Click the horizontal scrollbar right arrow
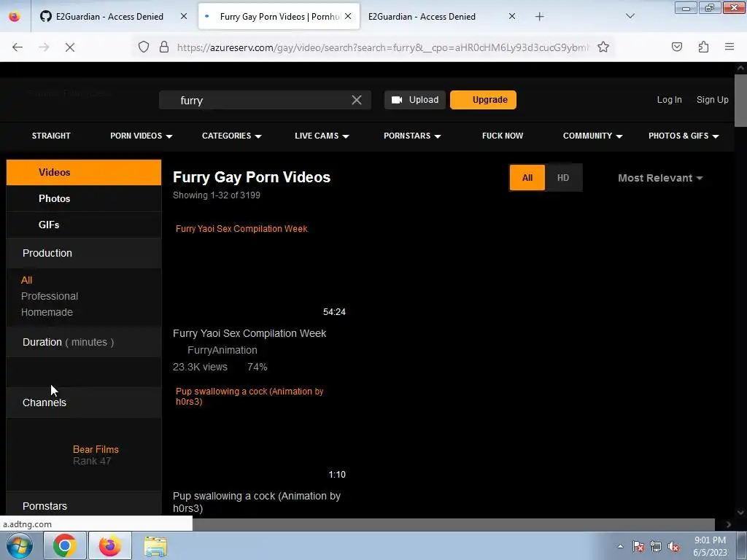The height and width of the screenshot is (560, 747). click(728, 524)
